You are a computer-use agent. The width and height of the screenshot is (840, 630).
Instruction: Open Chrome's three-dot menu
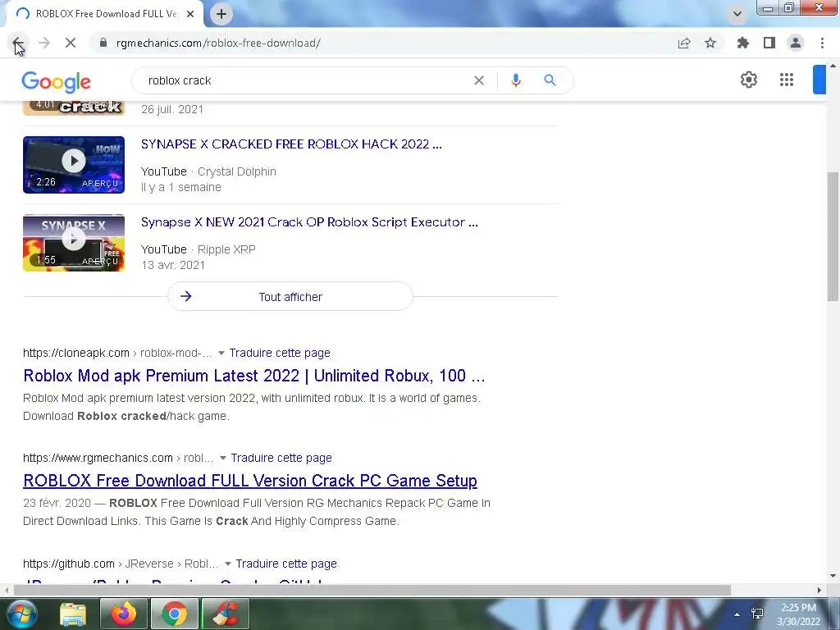(822, 43)
